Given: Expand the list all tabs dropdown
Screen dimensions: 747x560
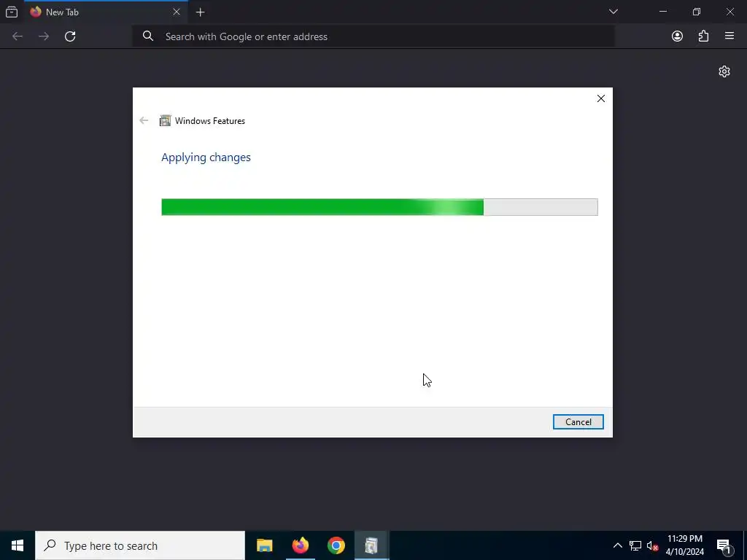Looking at the screenshot, I should (613, 12).
